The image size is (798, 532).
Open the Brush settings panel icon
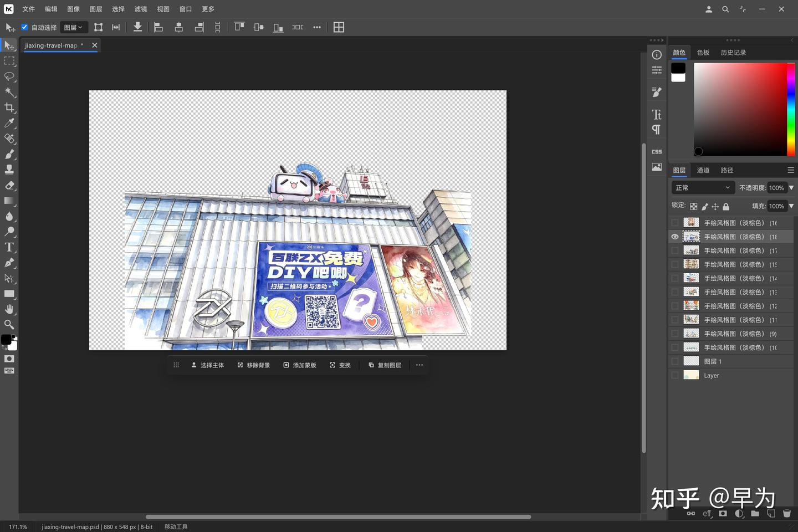pos(657,92)
